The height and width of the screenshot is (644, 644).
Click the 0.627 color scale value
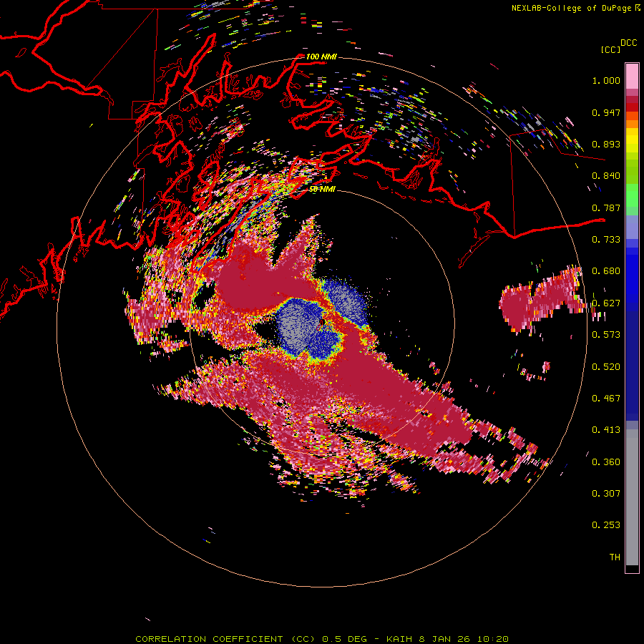pos(606,303)
